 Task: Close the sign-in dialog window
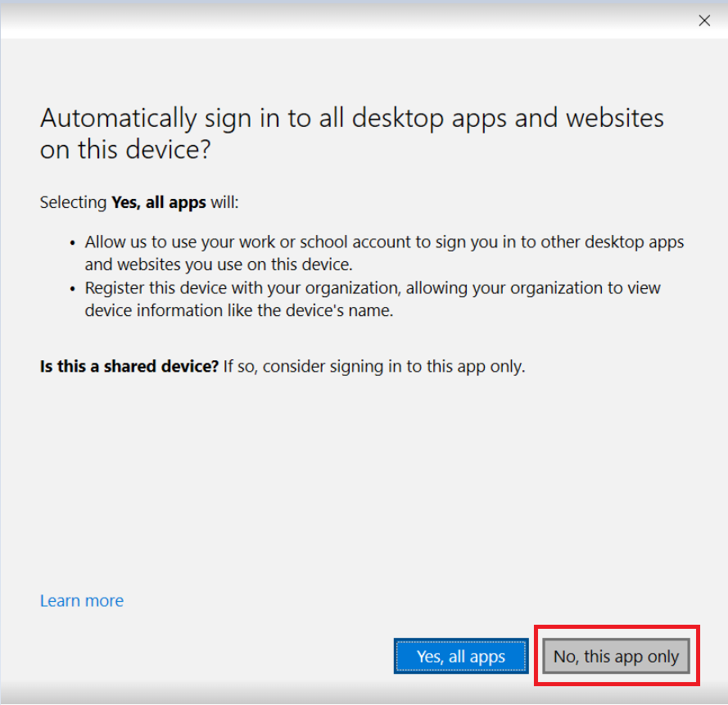coord(704,21)
